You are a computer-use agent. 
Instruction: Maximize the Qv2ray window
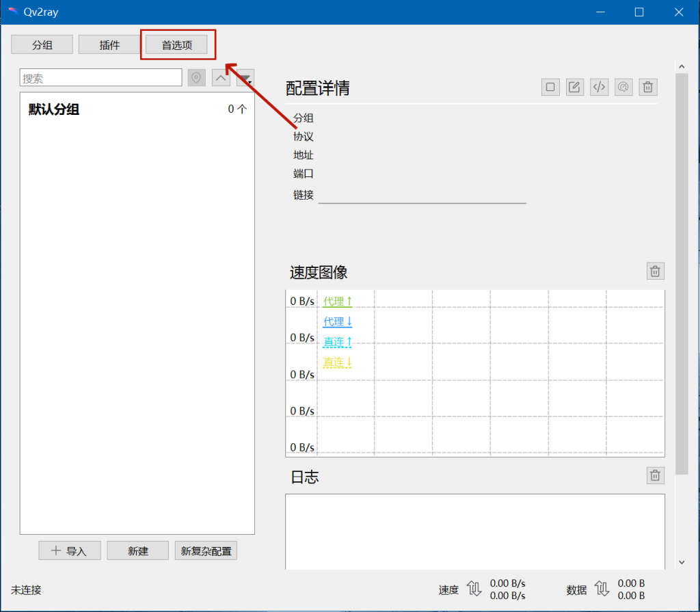click(639, 12)
